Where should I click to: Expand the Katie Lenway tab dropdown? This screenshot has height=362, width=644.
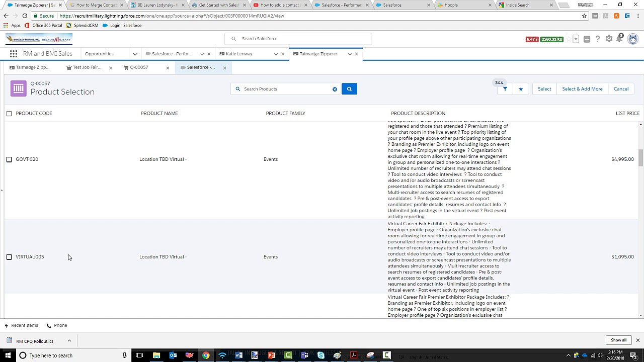276,54
